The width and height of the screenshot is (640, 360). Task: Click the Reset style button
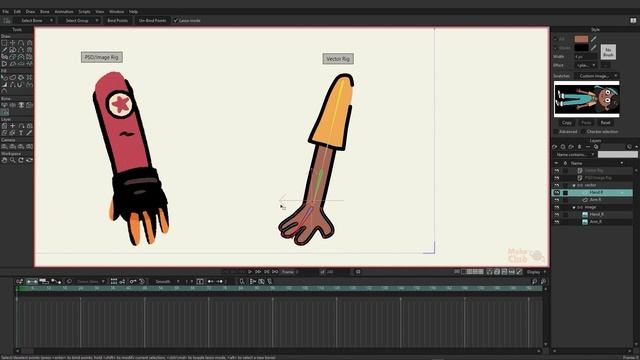tap(605, 122)
